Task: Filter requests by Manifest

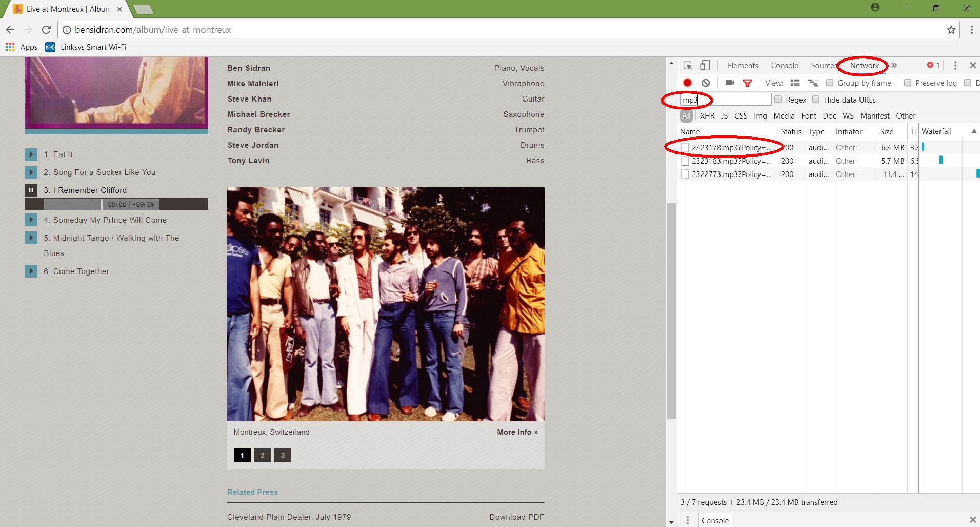Action: point(875,116)
